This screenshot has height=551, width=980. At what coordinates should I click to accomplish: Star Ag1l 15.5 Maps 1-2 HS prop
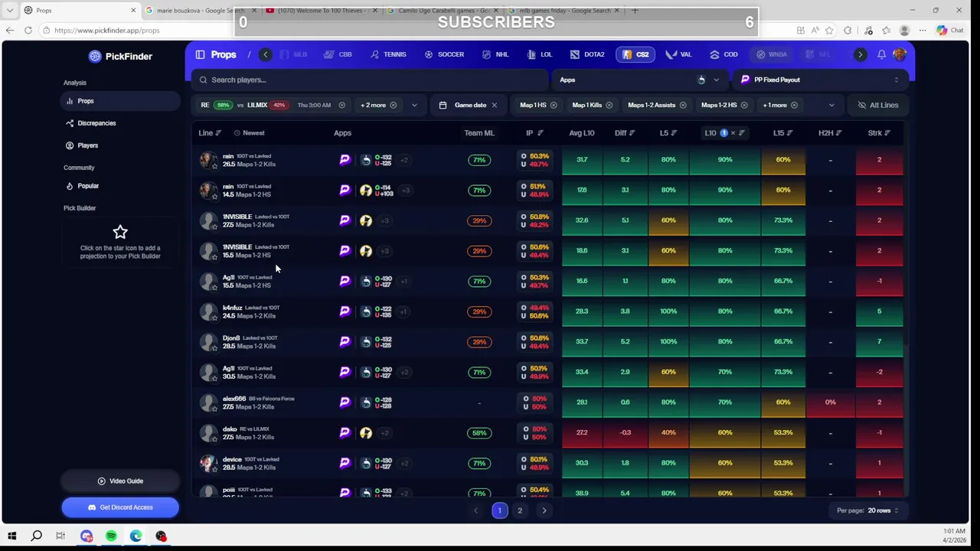click(x=214, y=286)
